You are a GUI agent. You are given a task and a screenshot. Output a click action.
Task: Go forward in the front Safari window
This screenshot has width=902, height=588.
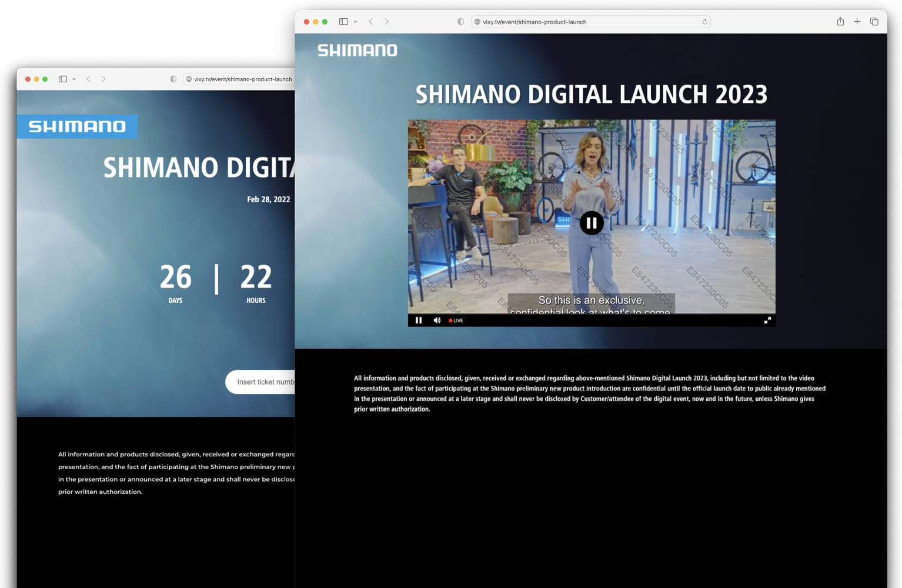tap(387, 22)
